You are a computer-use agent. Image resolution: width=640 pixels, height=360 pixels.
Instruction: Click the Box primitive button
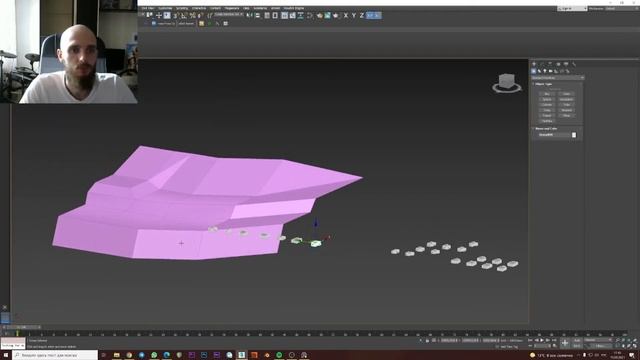point(547,94)
